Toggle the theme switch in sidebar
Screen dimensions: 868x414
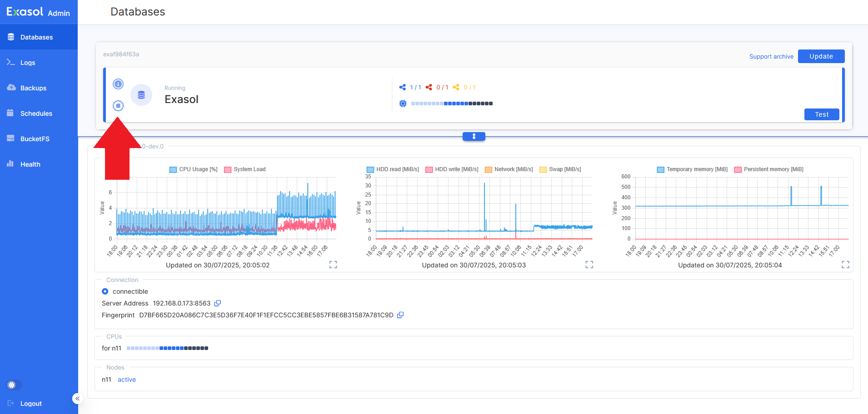point(14,385)
